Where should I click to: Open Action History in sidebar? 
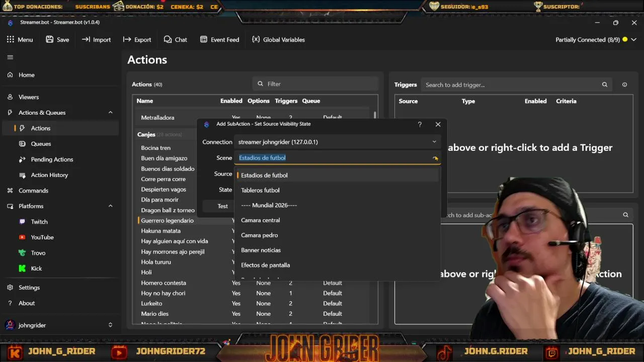(59, 175)
